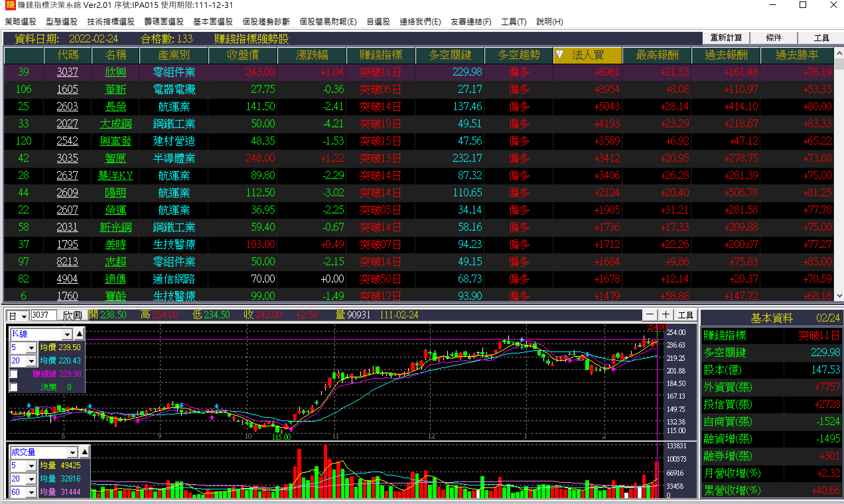Open stock link 2603 長榮
The width and height of the screenshot is (844, 504).
coord(67,107)
